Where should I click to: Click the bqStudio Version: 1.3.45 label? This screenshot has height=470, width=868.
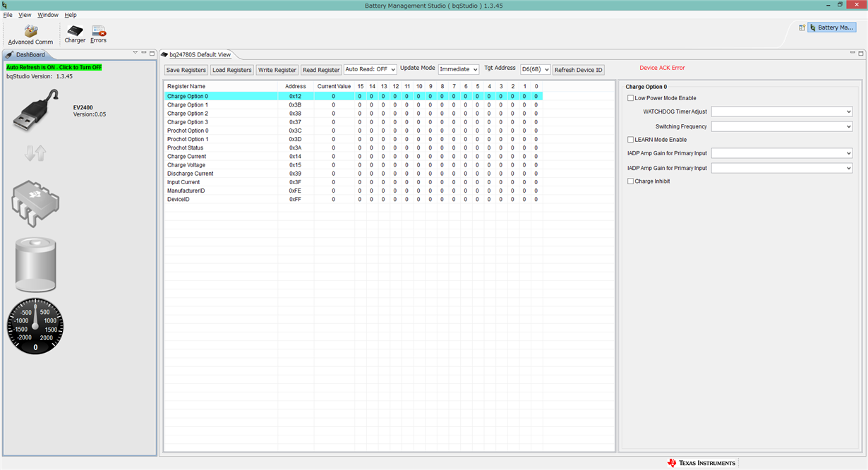point(40,76)
